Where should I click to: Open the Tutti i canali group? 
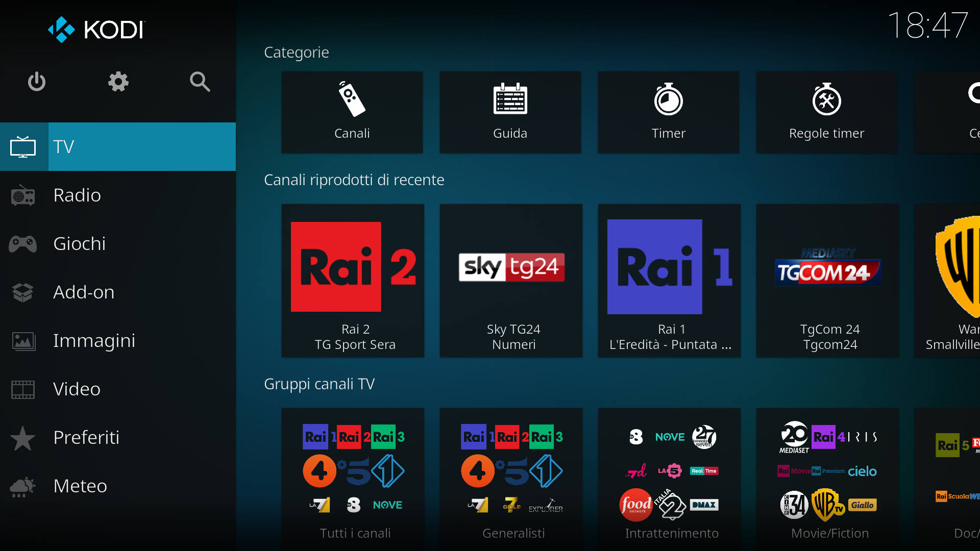353,479
